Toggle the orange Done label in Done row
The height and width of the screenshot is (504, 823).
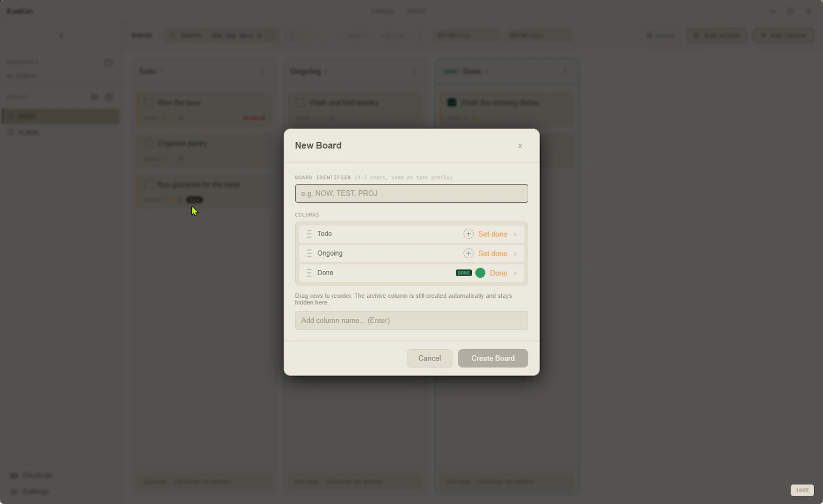(498, 273)
